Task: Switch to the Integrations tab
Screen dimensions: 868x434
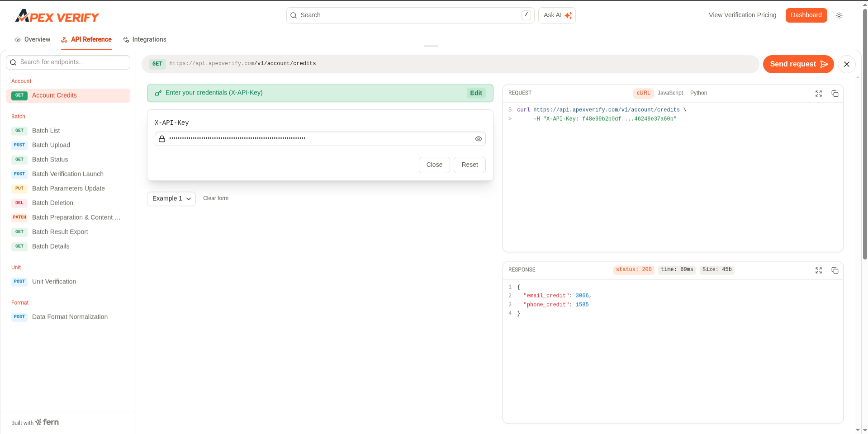Action: [145, 39]
